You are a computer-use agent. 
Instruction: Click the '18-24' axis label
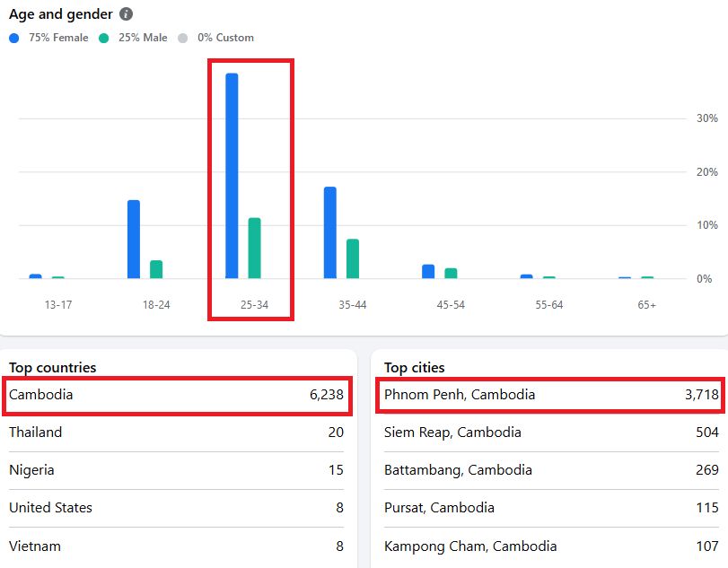[156, 305]
